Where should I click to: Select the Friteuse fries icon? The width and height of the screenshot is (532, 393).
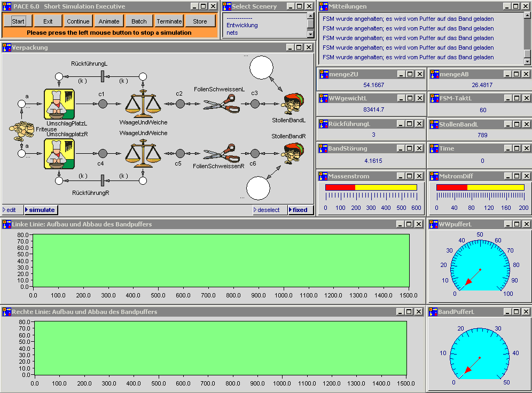[21, 131]
